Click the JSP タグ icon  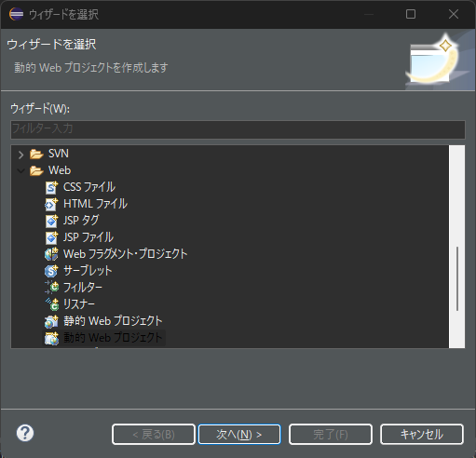coord(51,221)
